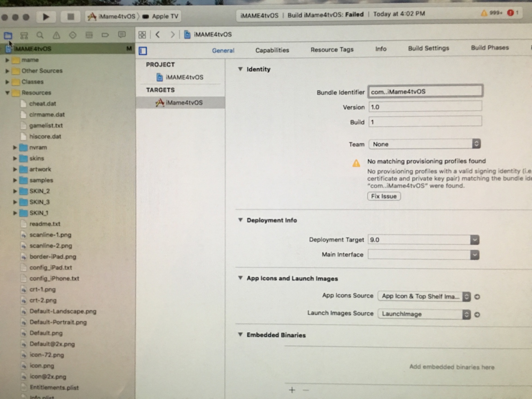
Task: Open the Symbol navigator icon
Action: pos(24,35)
